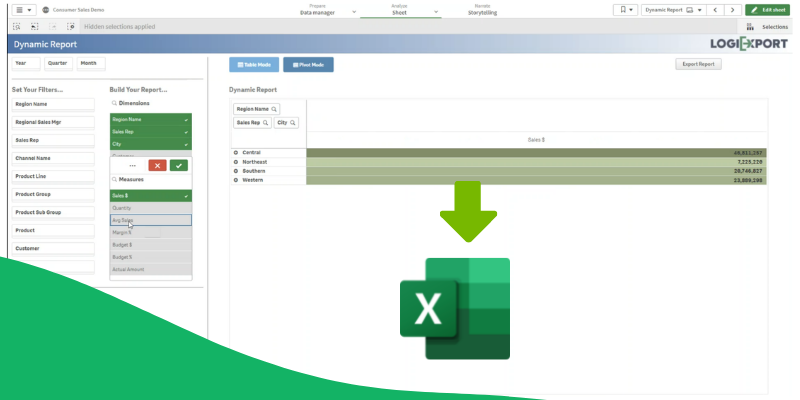Search the Region Name column header
This screenshot has height=400, width=800.
pos(274,109)
